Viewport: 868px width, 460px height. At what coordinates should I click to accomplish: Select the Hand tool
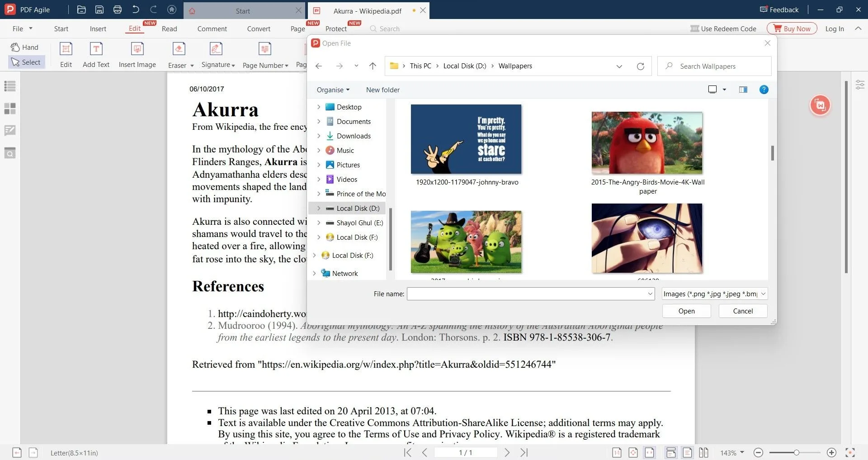click(x=25, y=47)
